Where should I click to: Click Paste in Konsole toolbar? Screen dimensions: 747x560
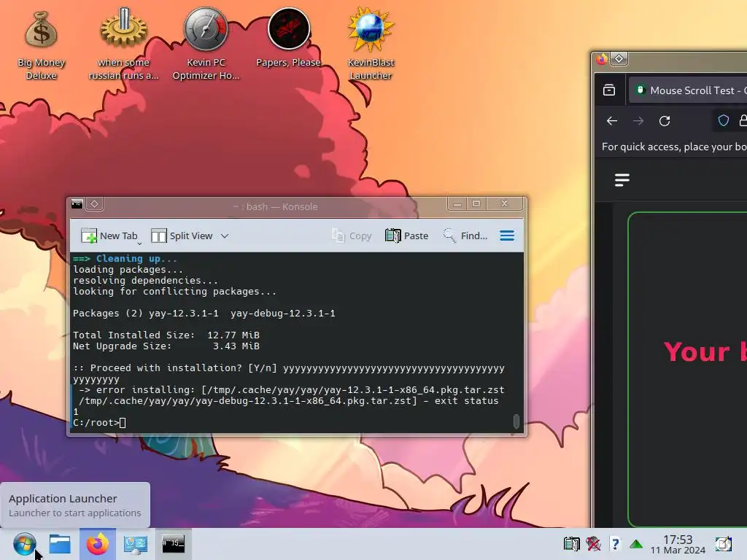coord(406,236)
